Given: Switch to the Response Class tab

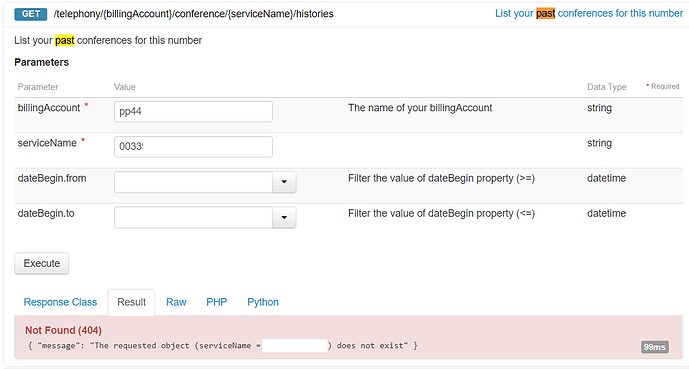Looking at the screenshot, I should coord(60,302).
